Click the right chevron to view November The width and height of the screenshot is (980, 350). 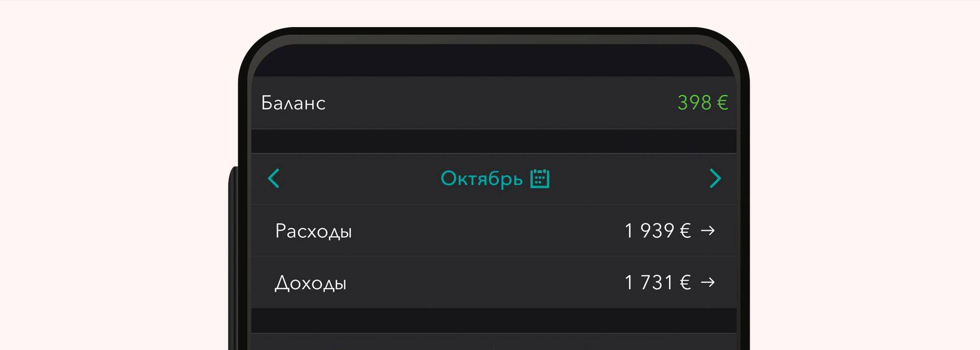pos(716,179)
